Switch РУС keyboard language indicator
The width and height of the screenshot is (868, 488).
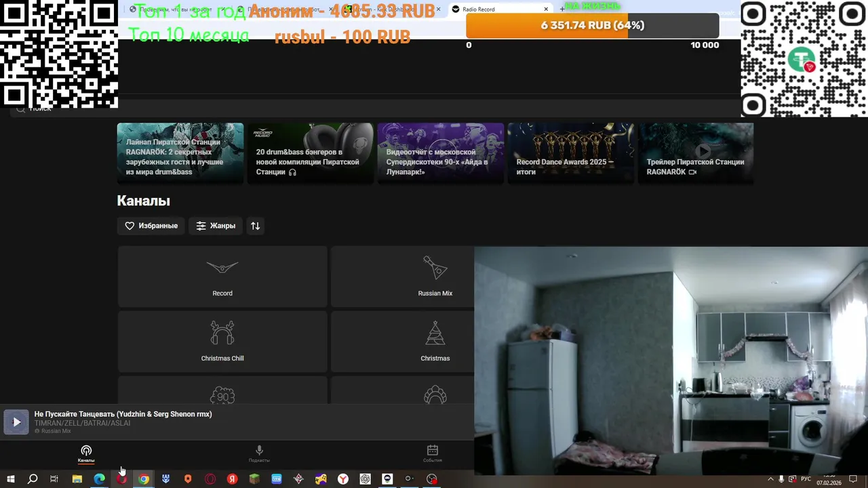tap(806, 479)
